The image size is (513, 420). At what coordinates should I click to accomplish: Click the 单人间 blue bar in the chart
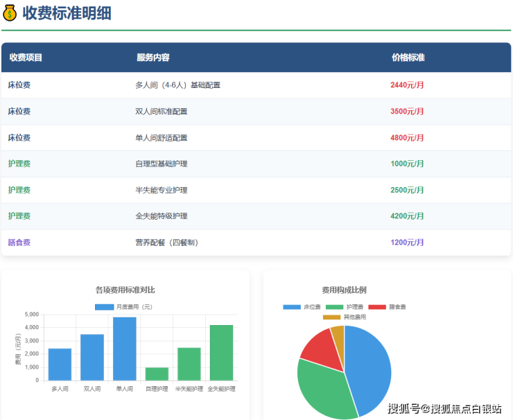[x=125, y=349]
